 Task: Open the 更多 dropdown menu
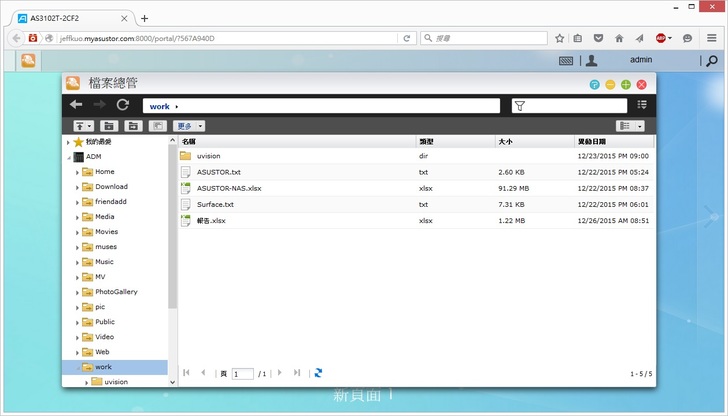point(189,126)
